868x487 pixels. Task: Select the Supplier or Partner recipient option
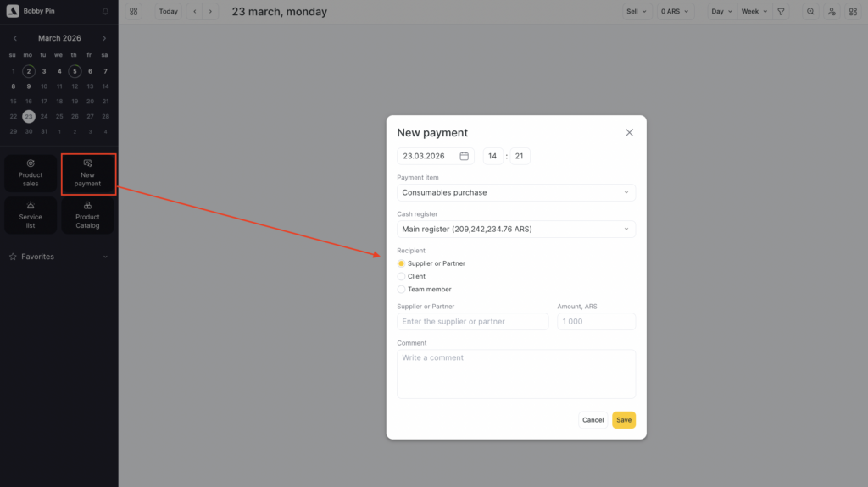tap(402, 263)
